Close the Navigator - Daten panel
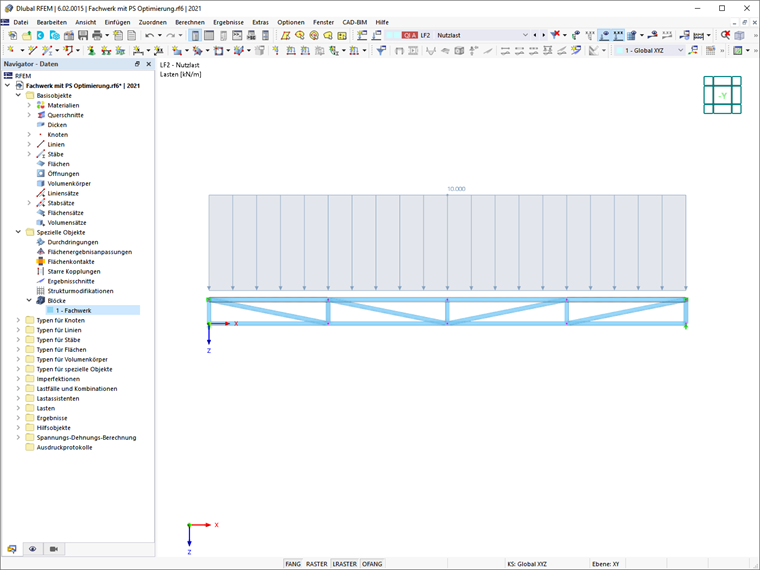Screen dimensions: 760x570 pos(148,64)
